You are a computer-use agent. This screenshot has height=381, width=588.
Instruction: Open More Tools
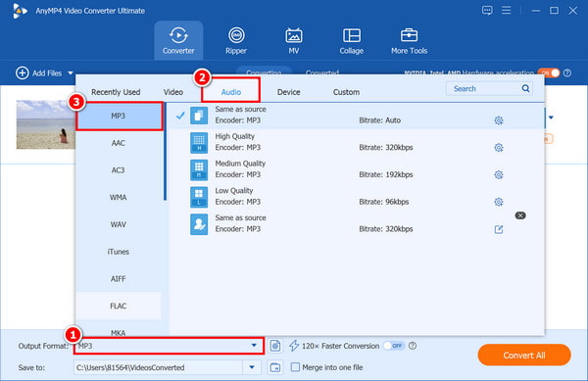click(x=409, y=40)
